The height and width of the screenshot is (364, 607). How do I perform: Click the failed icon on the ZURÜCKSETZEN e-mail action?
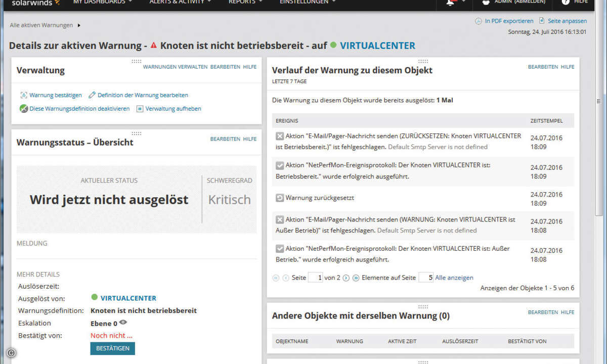click(x=280, y=136)
